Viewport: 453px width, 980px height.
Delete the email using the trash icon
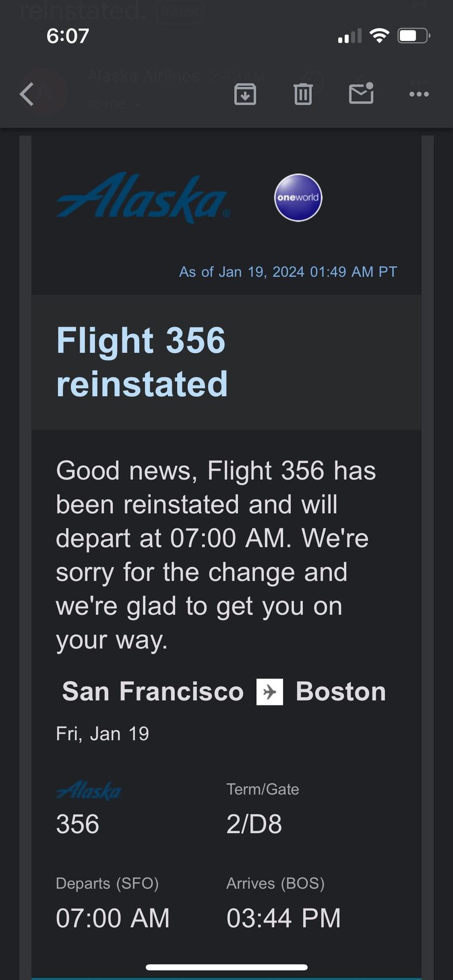(x=303, y=94)
